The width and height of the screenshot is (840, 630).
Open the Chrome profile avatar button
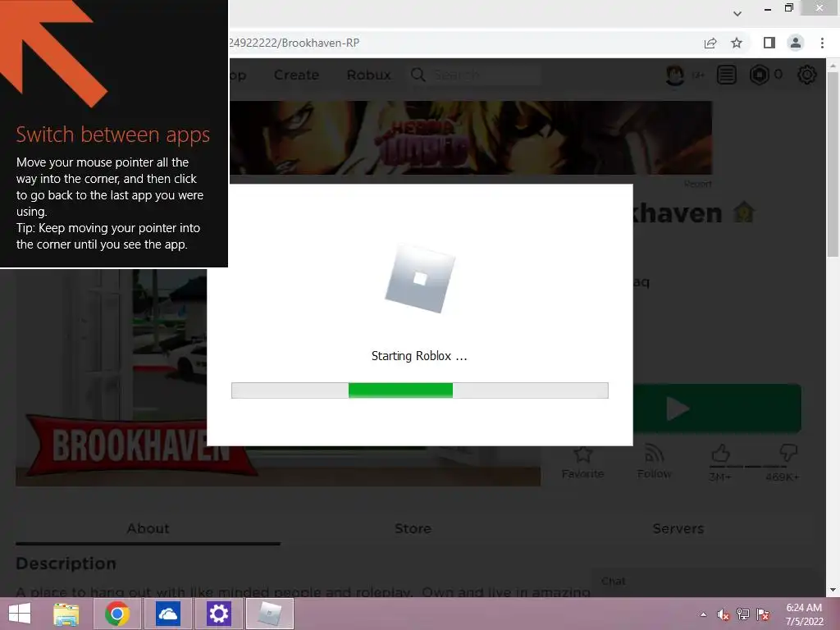click(x=796, y=43)
